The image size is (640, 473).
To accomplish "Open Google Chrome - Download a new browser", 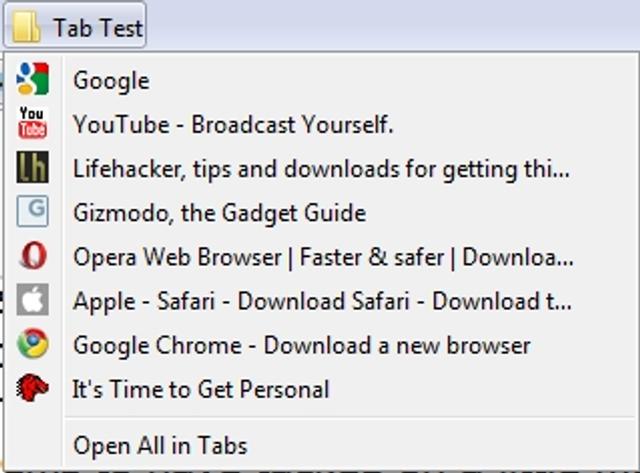I will tap(301, 345).
